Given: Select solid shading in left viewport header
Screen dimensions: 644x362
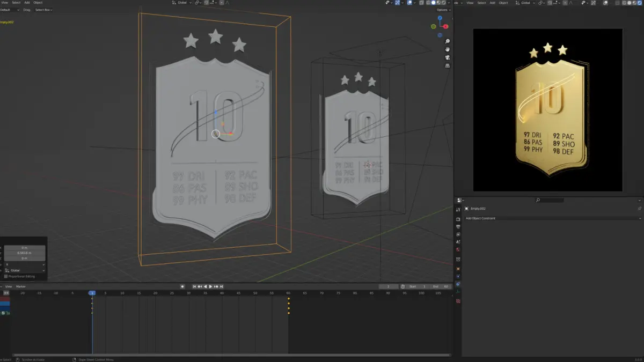Looking at the screenshot, I should click(433, 3).
